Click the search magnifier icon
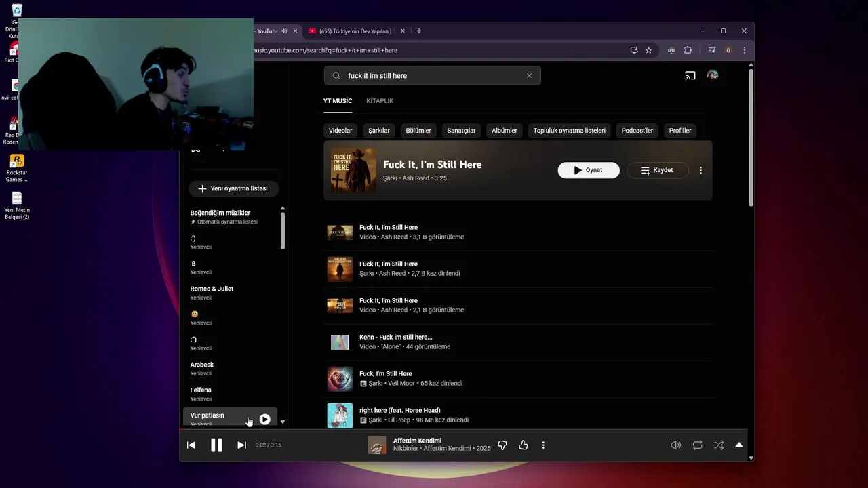 coord(336,75)
